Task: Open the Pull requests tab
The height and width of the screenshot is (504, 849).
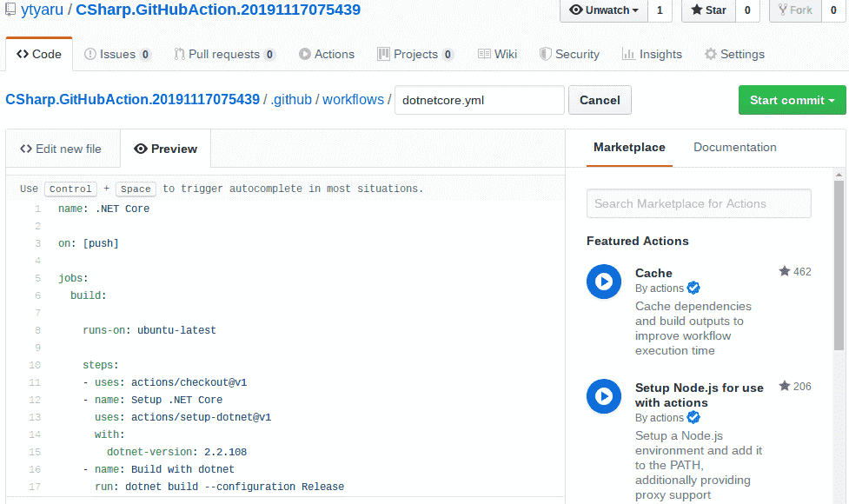Action: (x=224, y=54)
